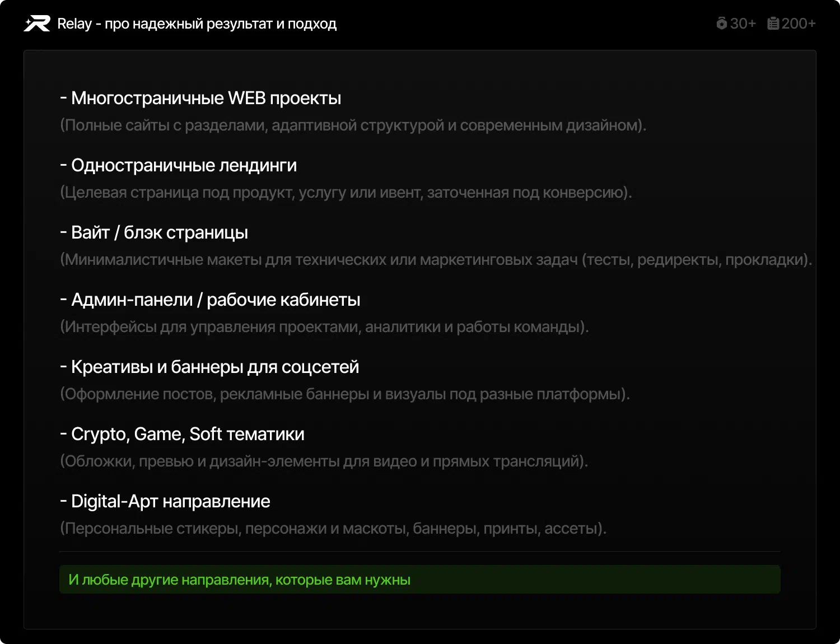Click the 30+ counter text

[743, 24]
